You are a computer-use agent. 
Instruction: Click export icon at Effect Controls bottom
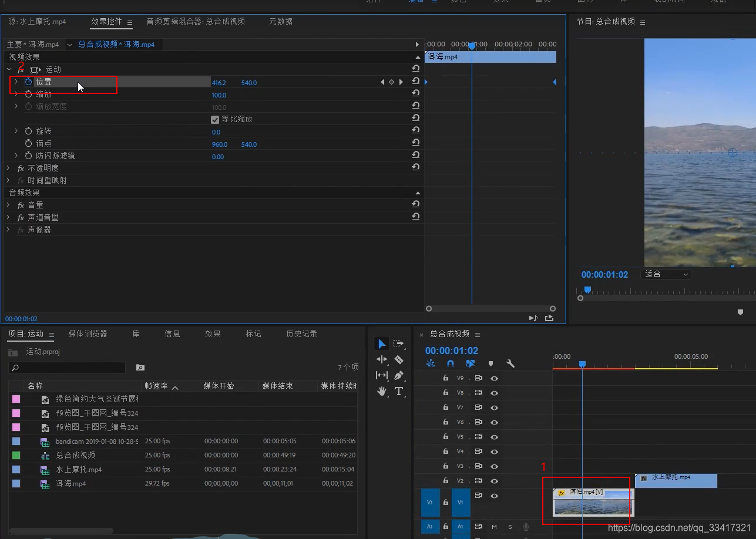click(x=549, y=318)
